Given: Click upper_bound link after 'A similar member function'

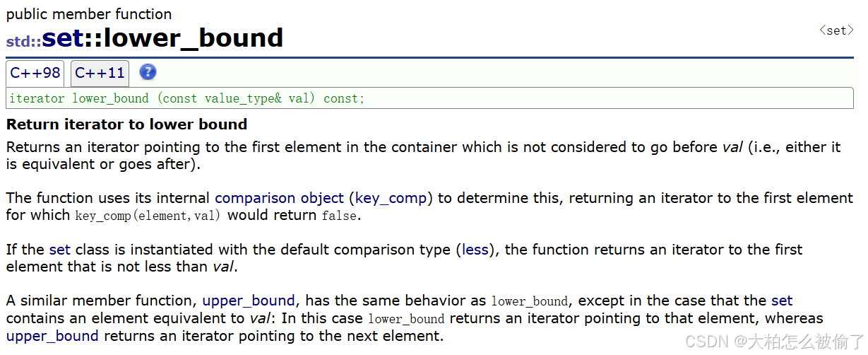Looking at the screenshot, I should click(x=249, y=301).
